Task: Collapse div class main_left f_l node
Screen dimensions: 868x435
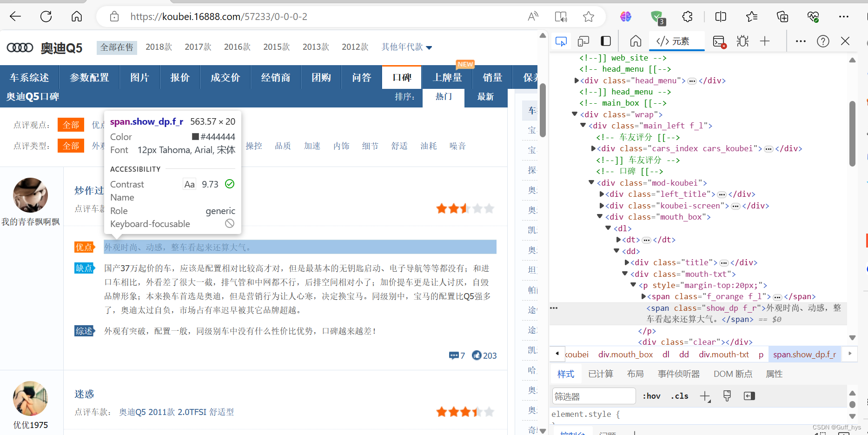Action: [x=583, y=126]
